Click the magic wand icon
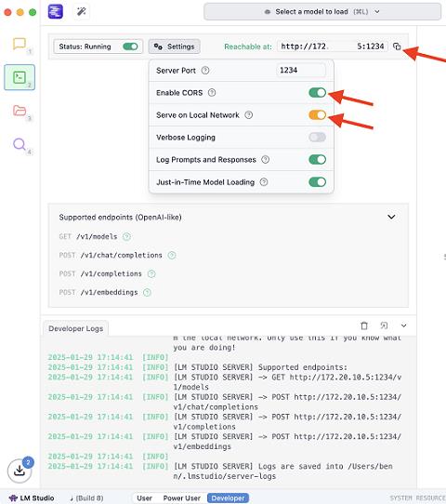The image size is (446, 504). click(x=81, y=12)
